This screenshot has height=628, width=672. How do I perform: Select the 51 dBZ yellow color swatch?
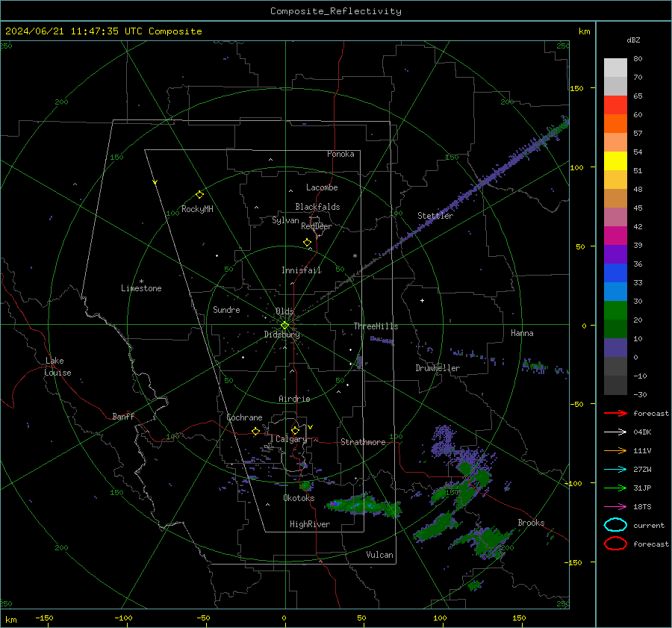pos(615,161)
